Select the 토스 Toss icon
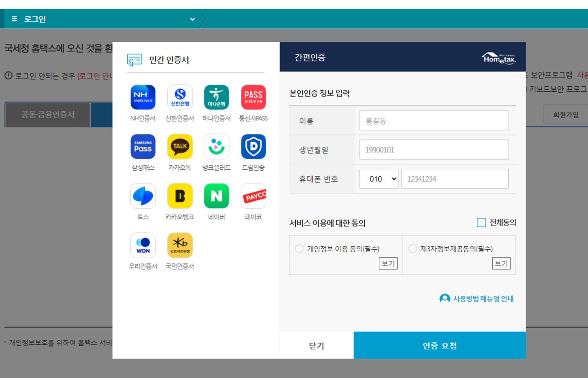Viewport: 588px width, 378px height. (x=143, y=196)
